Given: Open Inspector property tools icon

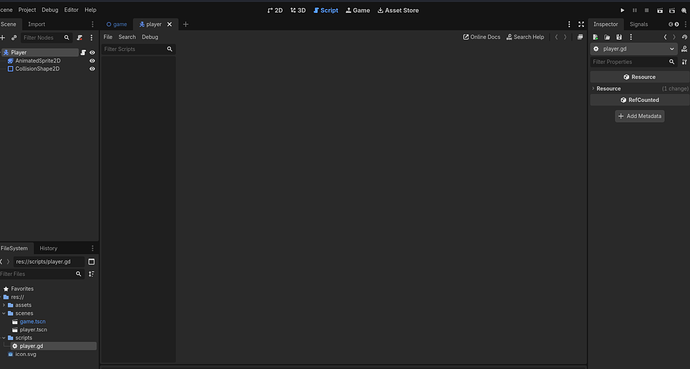Looking at the screenshot, I should [x=684, y=62].
